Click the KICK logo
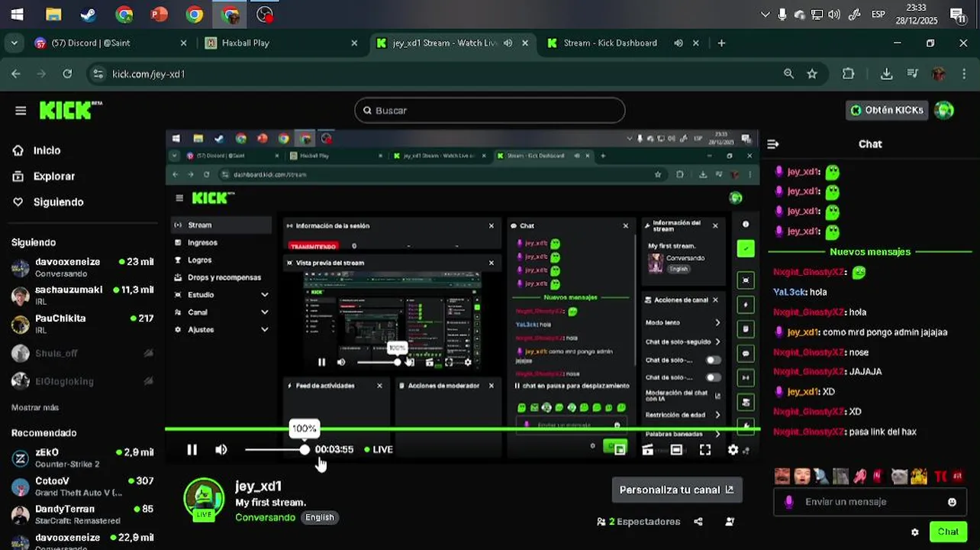The height and width of the screenshot is (550, 980). coord(70,110)
